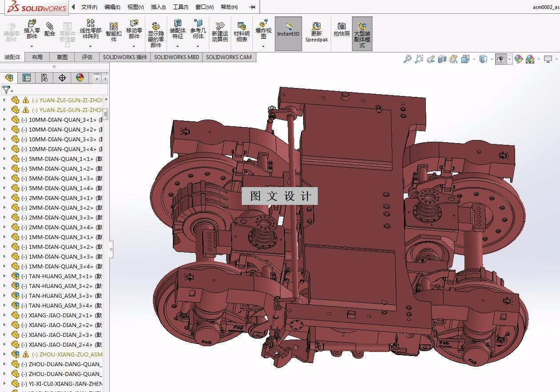Toggle the Instant3D button
This screenshot has height=392, width=560.
point(288,33)
